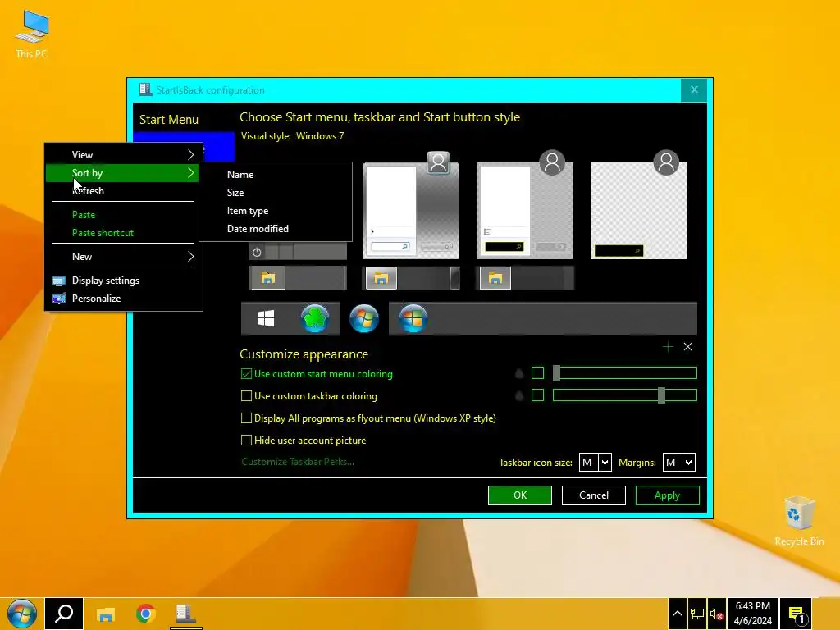Click the Sort by context menu item
Screen dimensions: 840x630
[123, 173]
